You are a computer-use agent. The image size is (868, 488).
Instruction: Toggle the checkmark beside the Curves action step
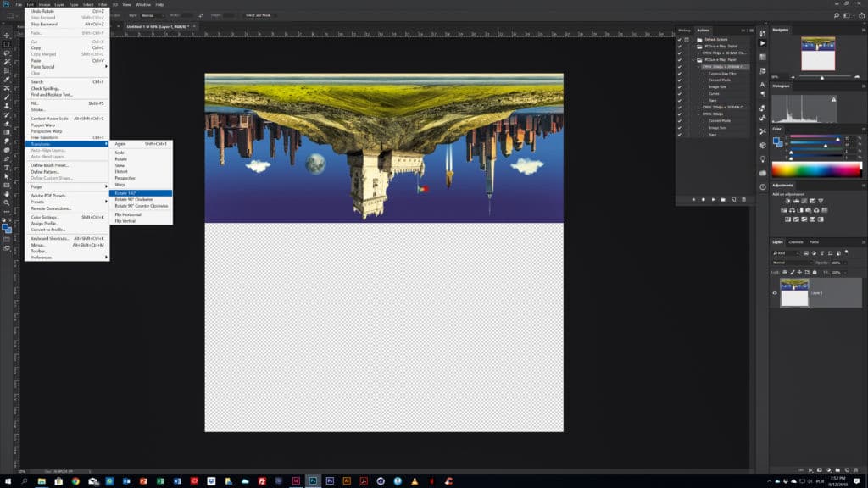(x=680, y=94)
